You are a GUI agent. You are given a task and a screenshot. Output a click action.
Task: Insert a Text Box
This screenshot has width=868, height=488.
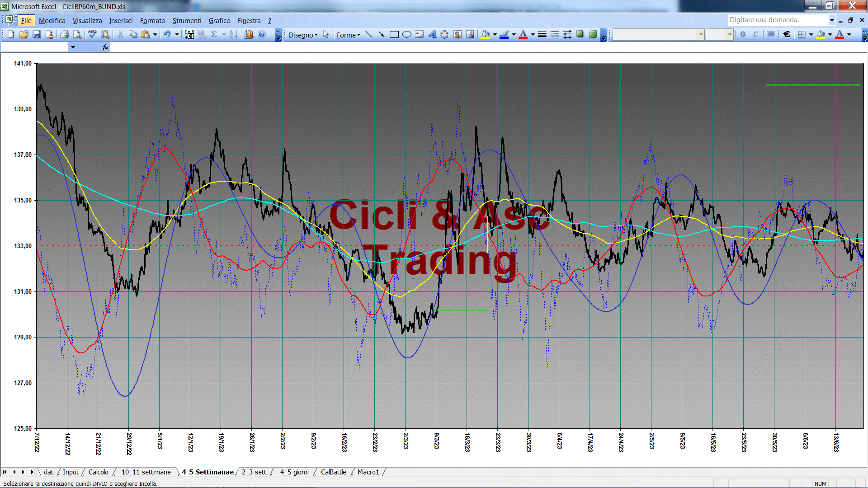coord(419,34)
